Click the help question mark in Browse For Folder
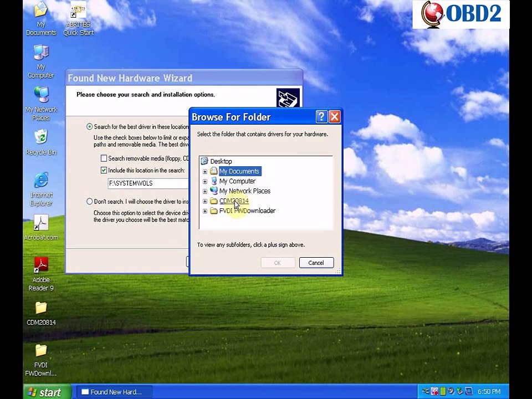Screen dimensions: 532x399 point(321,117)
